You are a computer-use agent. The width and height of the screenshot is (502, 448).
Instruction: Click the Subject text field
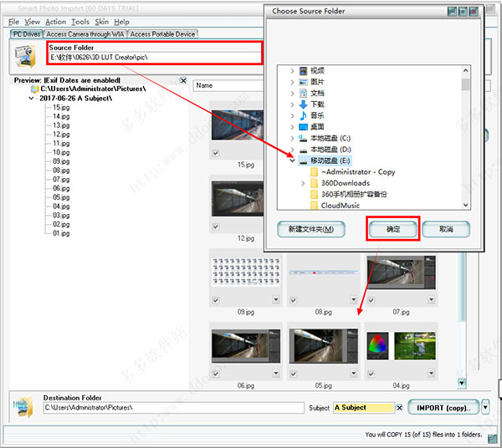click(x=364, y=408)
